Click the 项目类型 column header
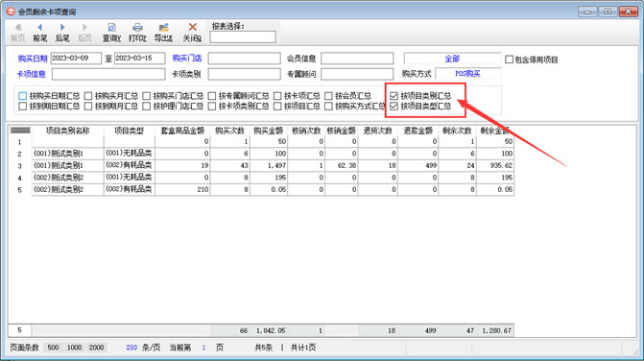 130,131
